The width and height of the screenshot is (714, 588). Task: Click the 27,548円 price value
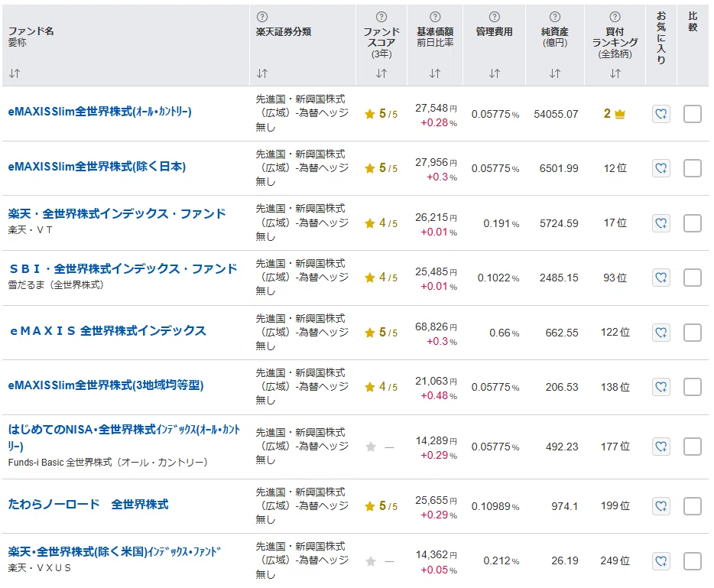click(x=436, y=109)
